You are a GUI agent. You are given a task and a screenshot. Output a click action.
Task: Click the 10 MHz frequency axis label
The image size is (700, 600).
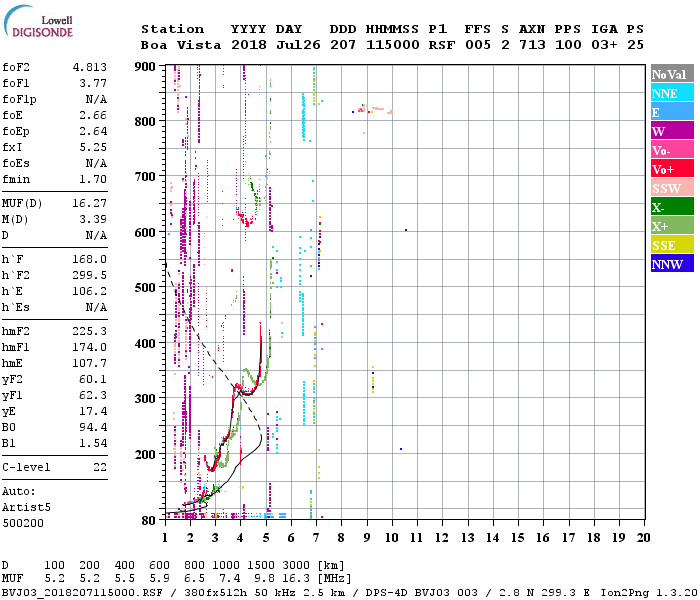[392, 538]
